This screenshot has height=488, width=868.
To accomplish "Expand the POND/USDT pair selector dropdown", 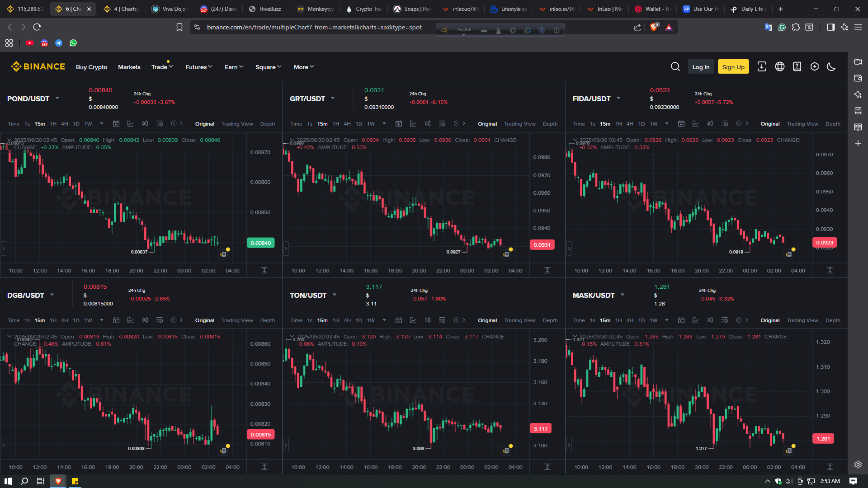I will pyautogui.click(x=57, y=99).
